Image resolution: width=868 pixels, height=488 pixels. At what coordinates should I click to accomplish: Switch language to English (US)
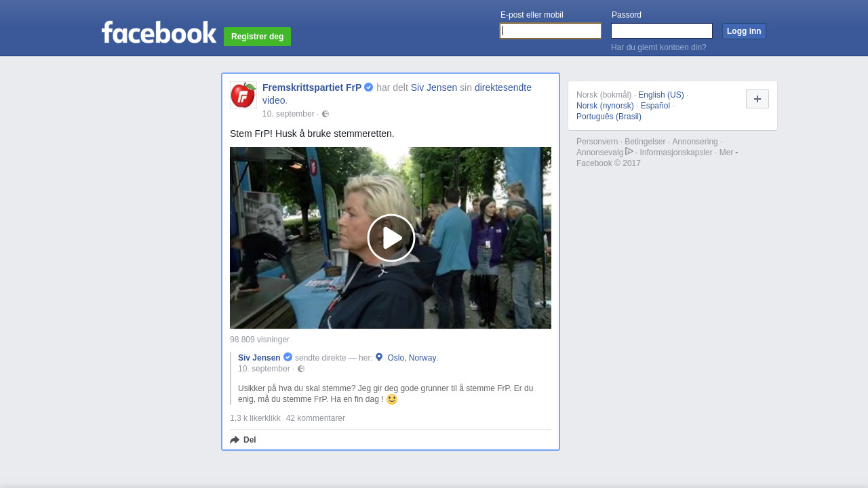coord(660,95)
